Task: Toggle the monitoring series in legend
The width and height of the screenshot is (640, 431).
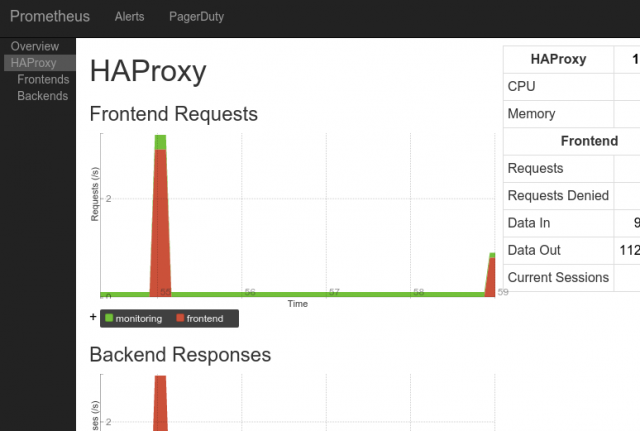Action: (x=133, y=318)
